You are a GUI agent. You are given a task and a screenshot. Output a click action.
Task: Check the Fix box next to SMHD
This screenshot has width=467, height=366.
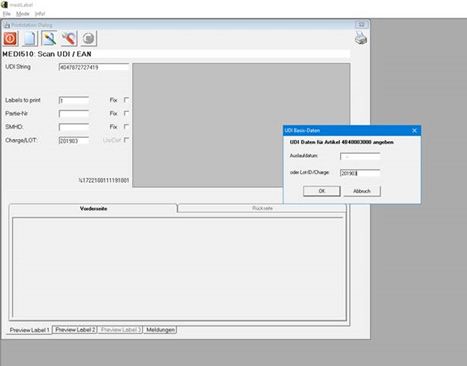(x=126, y=126)
